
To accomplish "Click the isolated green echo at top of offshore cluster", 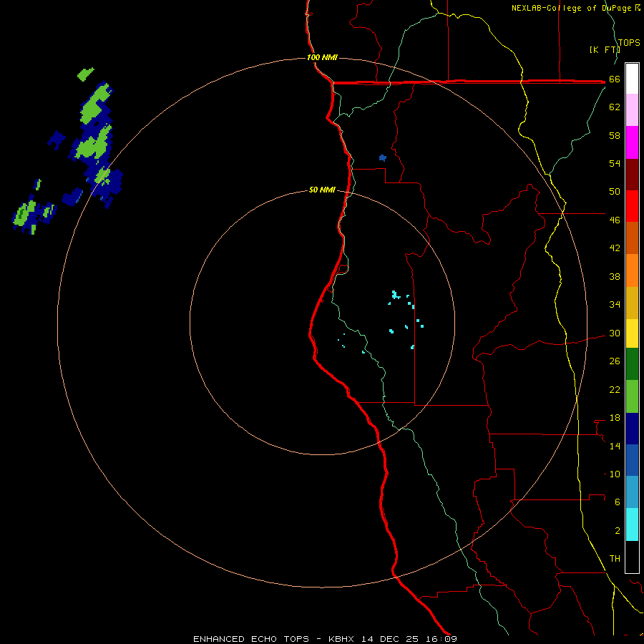I will click(85, 74).
